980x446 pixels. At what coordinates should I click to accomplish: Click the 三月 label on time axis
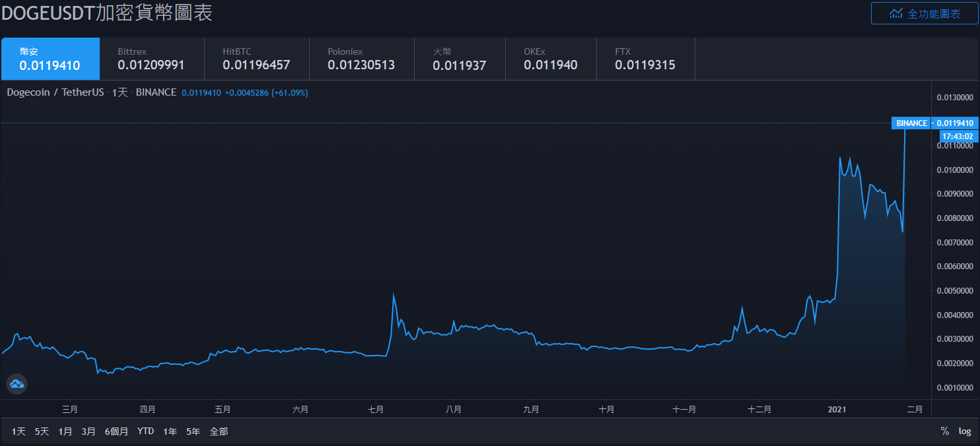pos(70,409)
